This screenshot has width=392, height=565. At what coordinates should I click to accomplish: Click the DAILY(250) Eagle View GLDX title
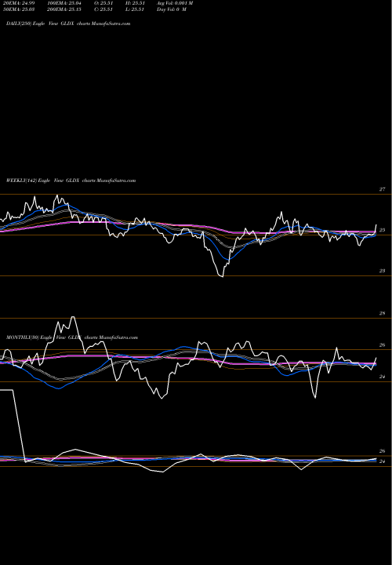click(68, 24)
